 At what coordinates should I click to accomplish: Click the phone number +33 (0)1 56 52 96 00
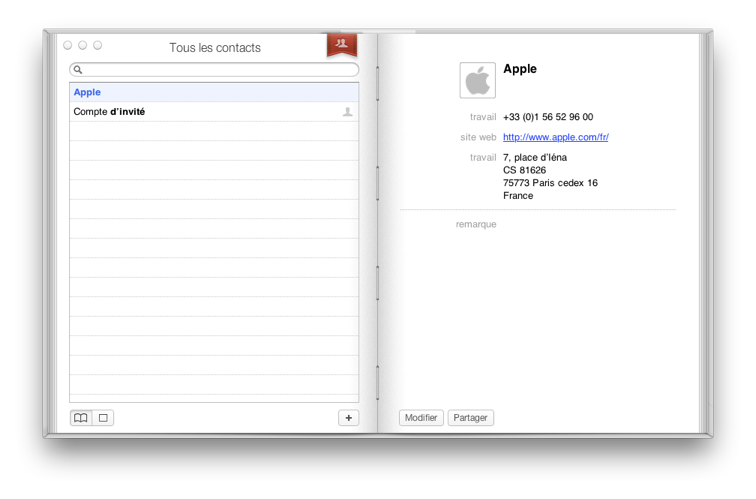[x=548, y=117]
